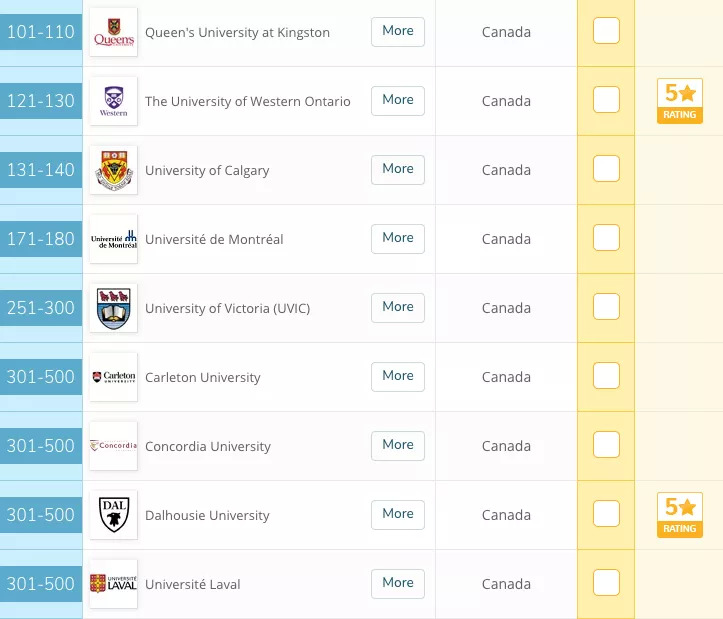Tick the checkbox for University of Calgary

606,170
